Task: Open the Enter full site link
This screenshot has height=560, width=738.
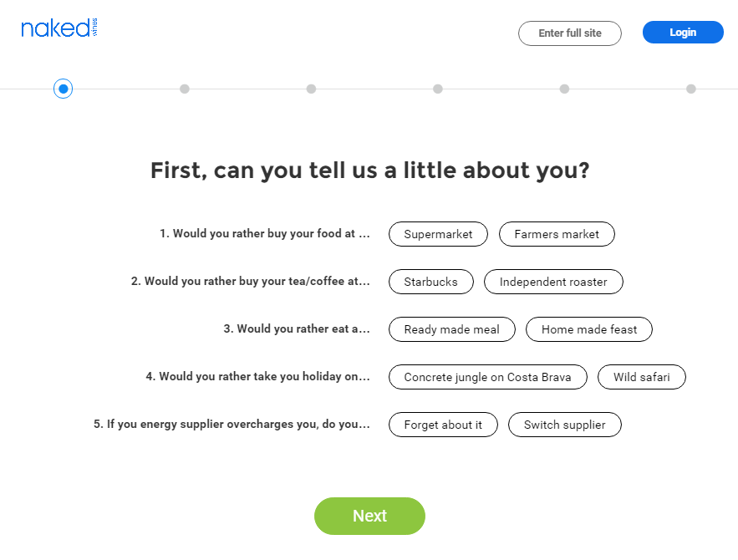Action: click(x=570, y=33)
